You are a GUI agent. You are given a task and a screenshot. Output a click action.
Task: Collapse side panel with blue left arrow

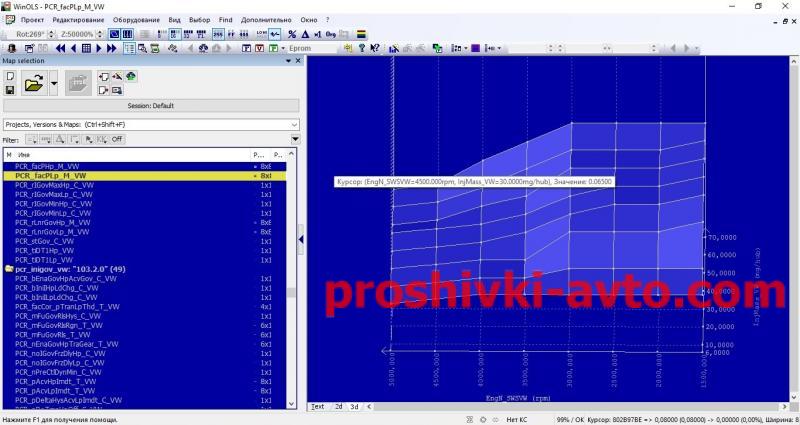[301, 239]
